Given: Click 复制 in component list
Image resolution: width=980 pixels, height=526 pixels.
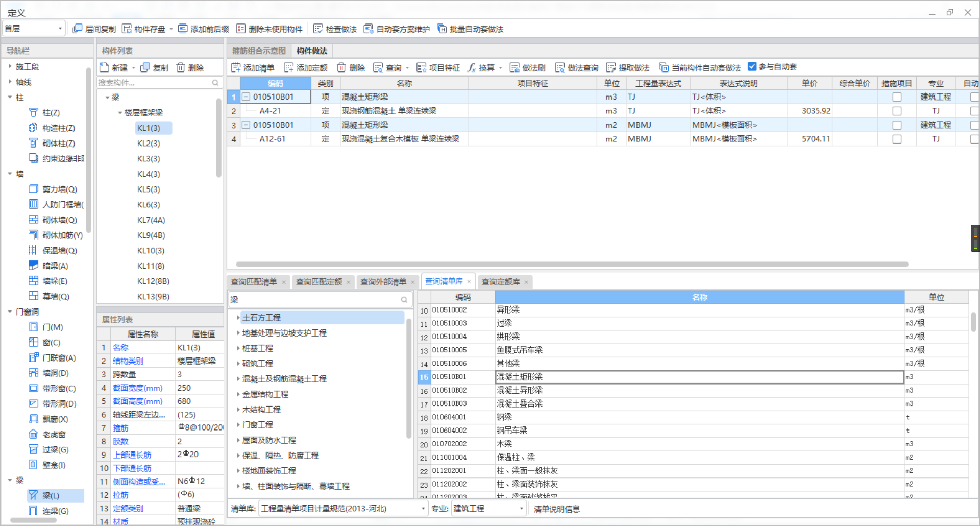Looking at the screenshot, I should [154, 67].
